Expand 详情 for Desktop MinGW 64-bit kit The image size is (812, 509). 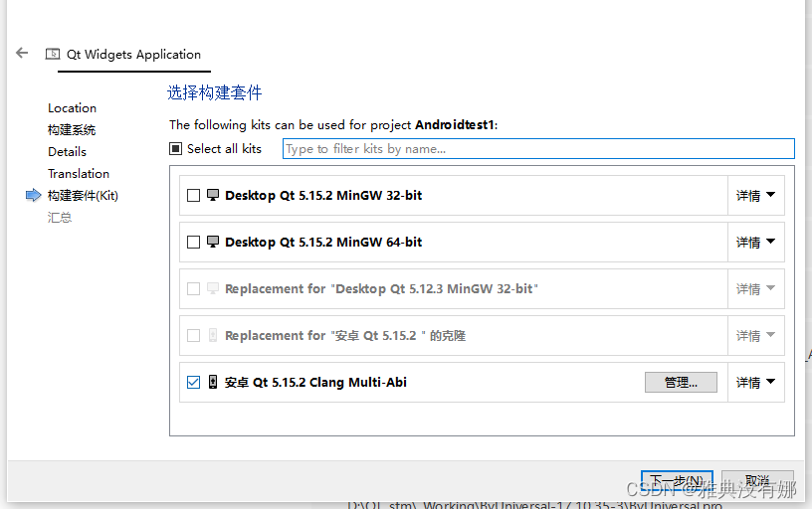(756, 243)
